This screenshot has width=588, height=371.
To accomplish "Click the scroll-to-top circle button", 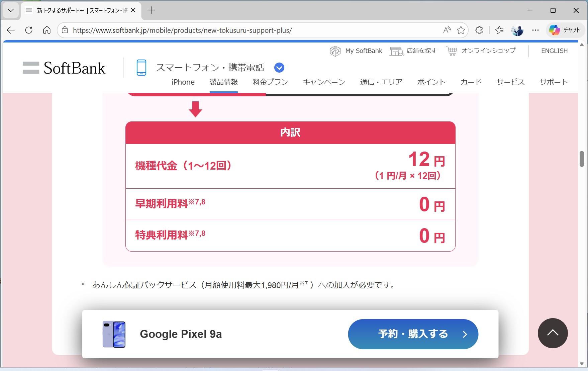I will click(552, 333).
